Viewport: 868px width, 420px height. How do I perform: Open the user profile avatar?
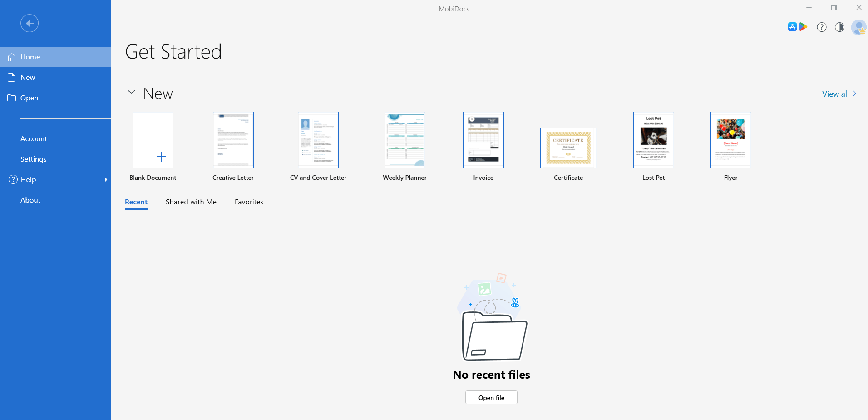click(859, 27)
